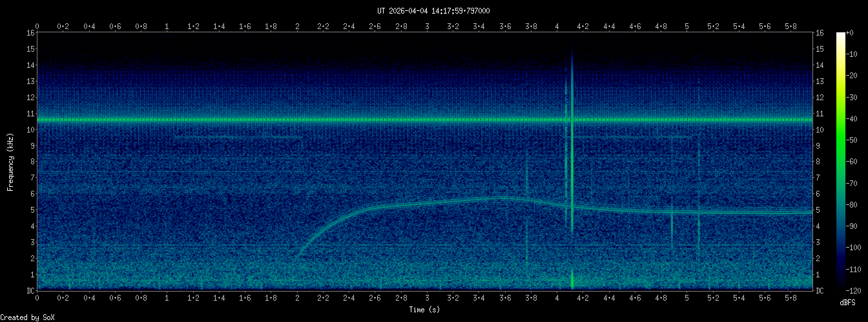Click the 11 label on the left frequency axis

[x=30, y=114]
